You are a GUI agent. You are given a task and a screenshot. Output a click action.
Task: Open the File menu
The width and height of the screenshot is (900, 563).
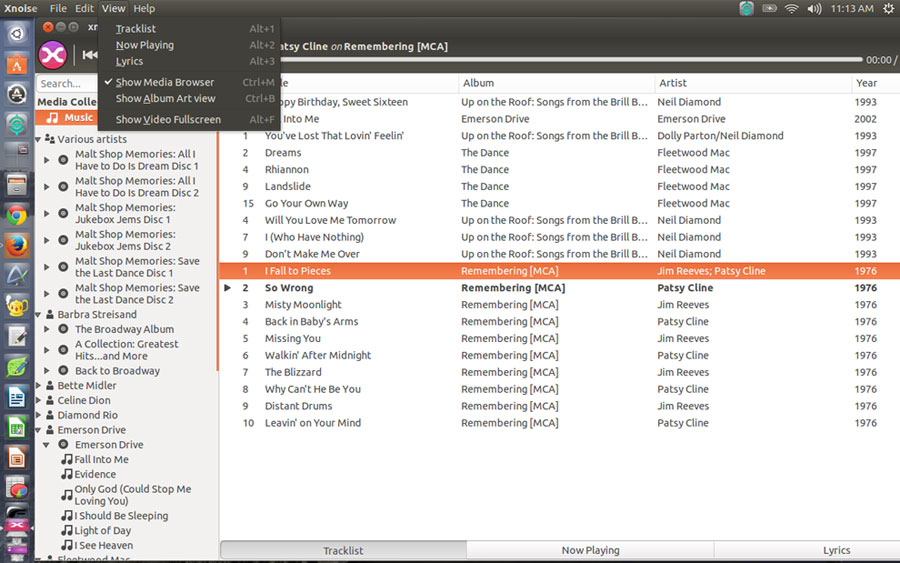(x=58, y=9)
